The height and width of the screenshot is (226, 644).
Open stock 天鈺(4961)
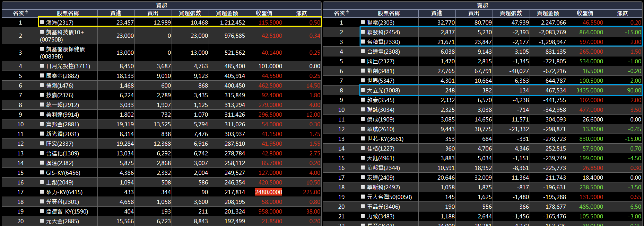[x=381, y=158]
